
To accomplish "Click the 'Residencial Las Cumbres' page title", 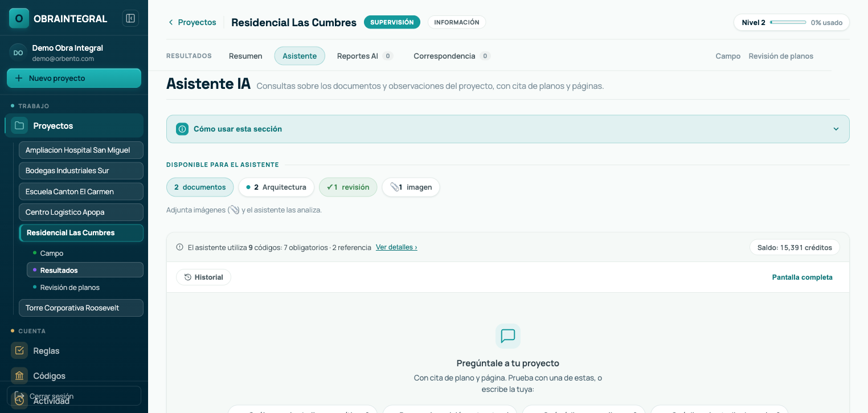I will tap(294, 22).
